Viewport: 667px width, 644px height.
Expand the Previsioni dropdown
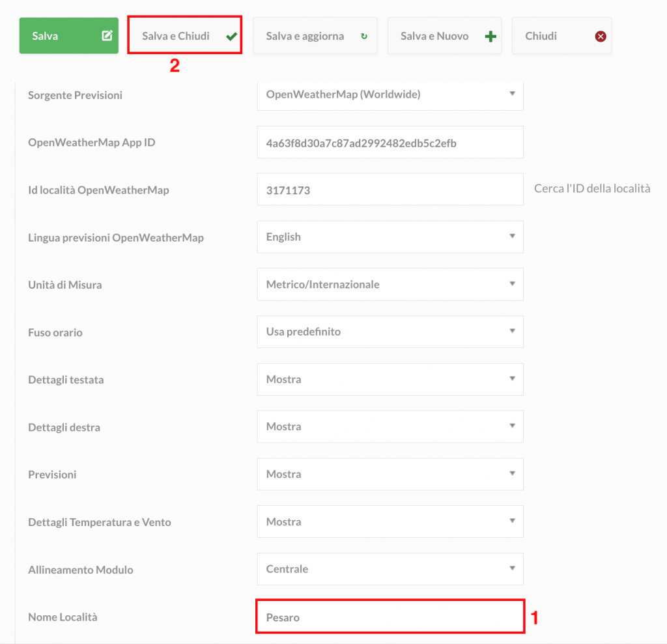(x=390, y=474)
